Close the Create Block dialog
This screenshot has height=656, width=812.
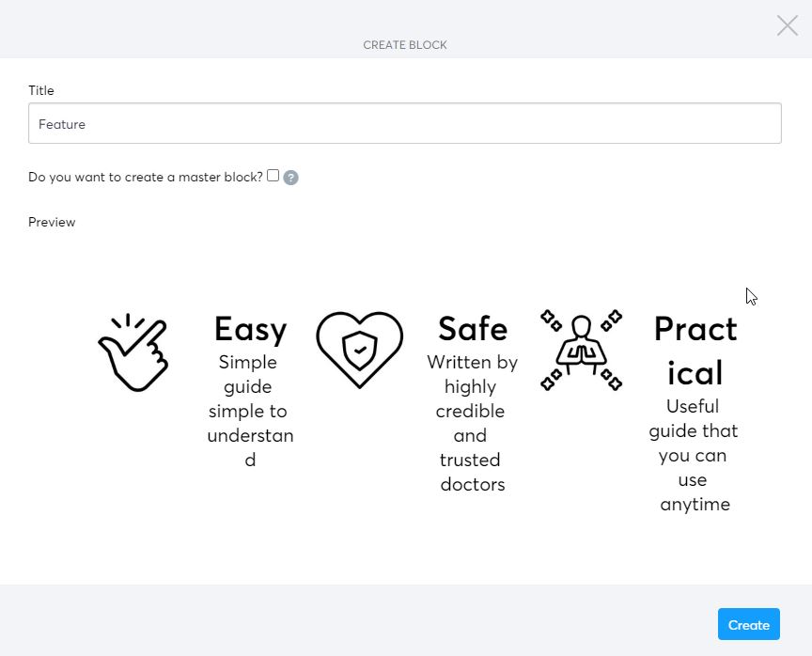coord(788,25)
